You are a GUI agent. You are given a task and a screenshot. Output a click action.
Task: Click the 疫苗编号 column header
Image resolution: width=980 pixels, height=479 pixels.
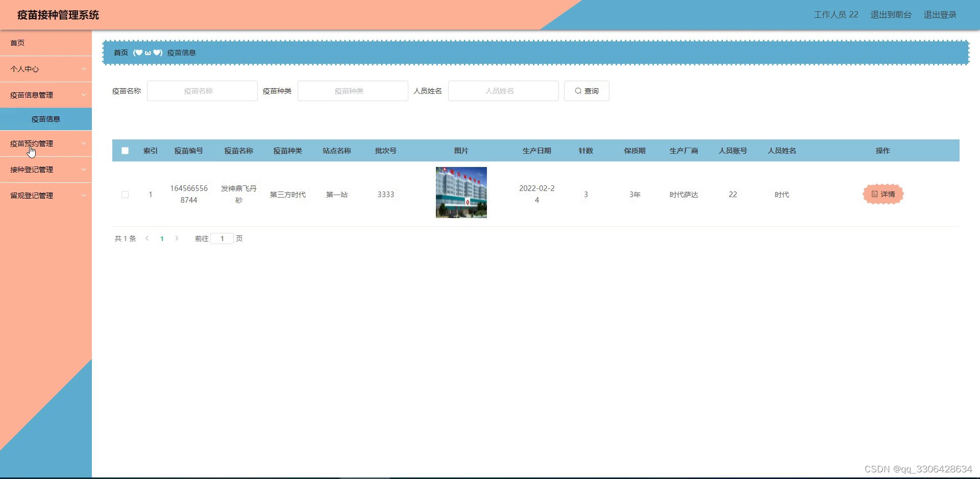coord(189,151)
